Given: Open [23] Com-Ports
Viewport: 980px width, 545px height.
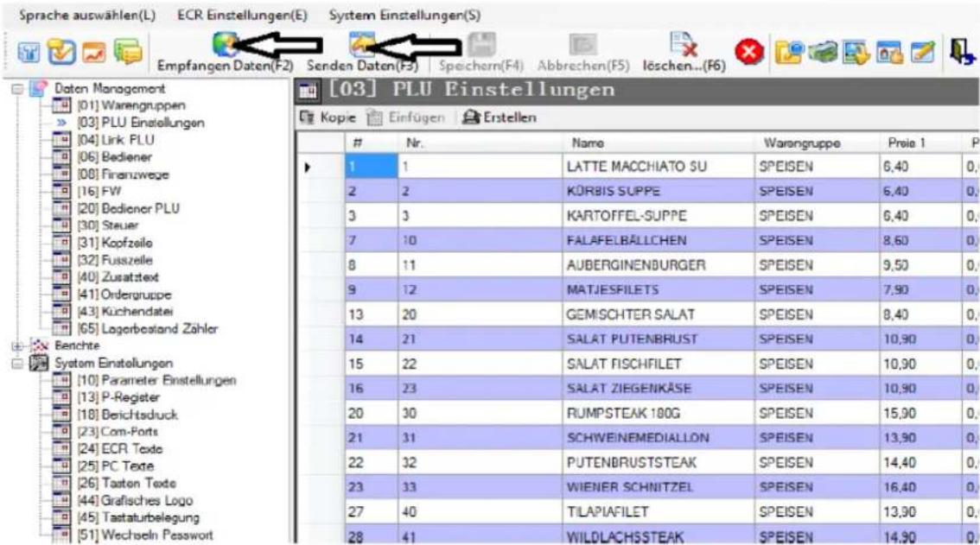Looking at the screenshot, I should 118,431.
